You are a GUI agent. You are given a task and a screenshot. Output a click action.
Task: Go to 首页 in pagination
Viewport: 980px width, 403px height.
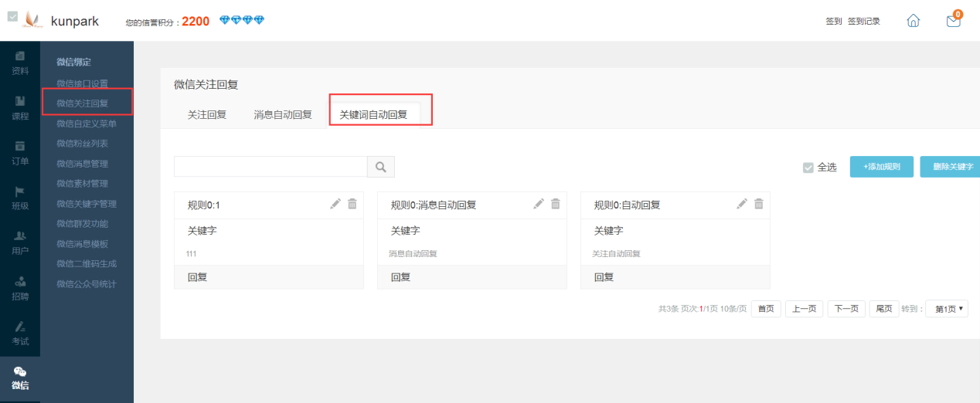[766, 309]
